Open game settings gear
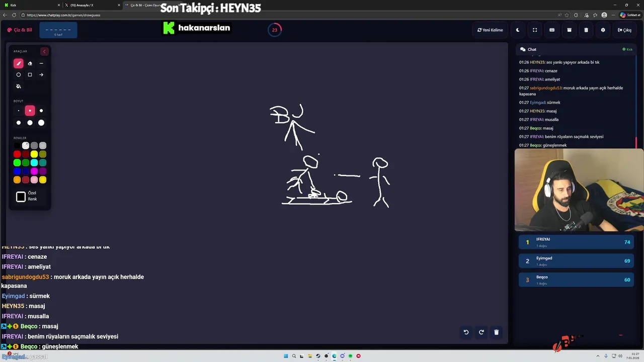 [603, 30]
